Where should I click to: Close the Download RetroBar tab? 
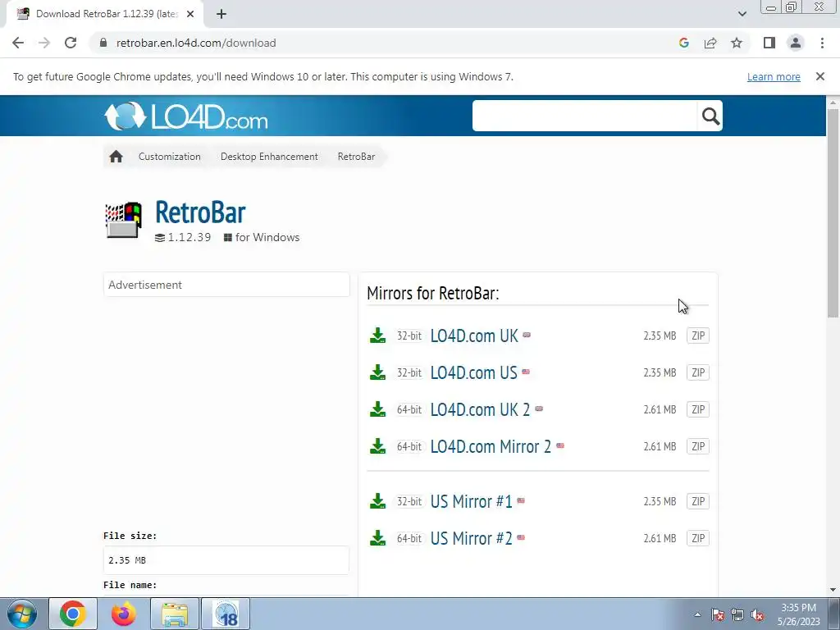(x=190, y=14)
